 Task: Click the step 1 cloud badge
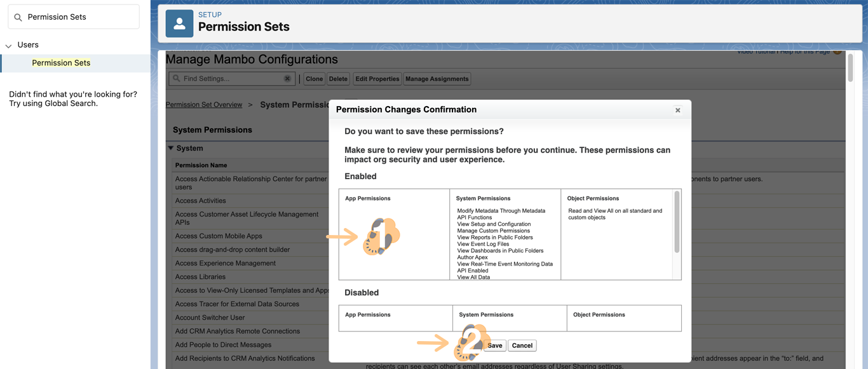[x=382, y=236]
